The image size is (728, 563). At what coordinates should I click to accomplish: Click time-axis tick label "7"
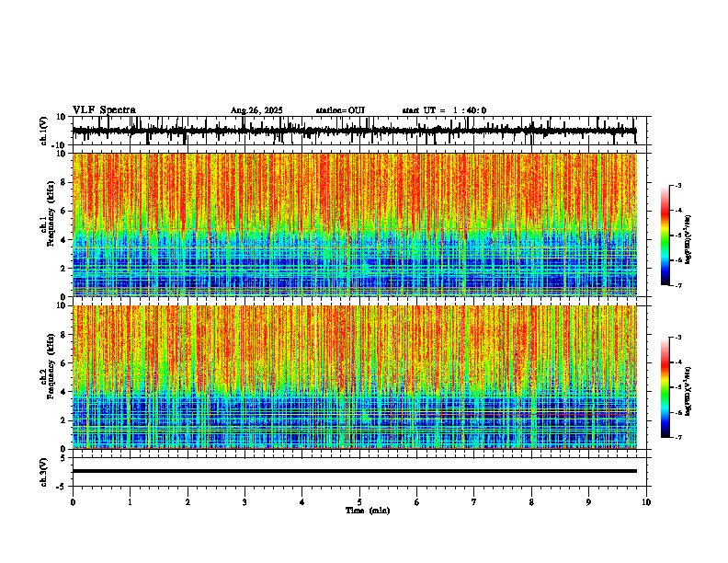pyautogui.click(x=474, y=502)
